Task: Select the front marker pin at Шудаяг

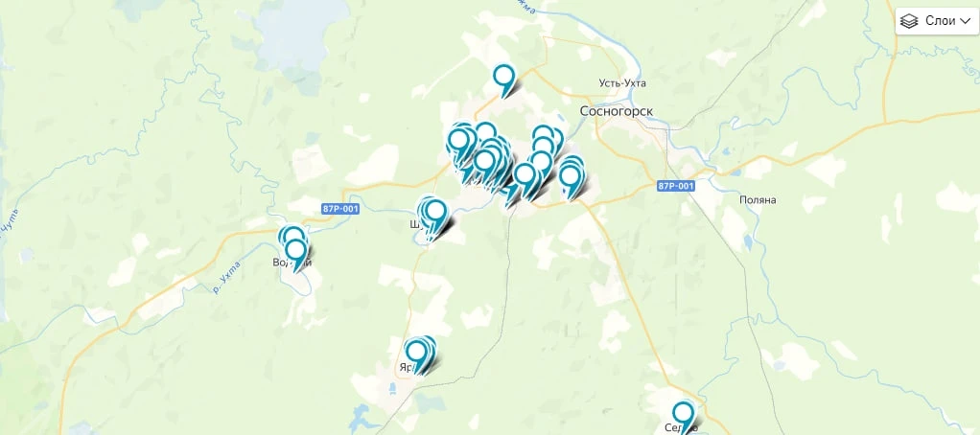Action: 435,217
